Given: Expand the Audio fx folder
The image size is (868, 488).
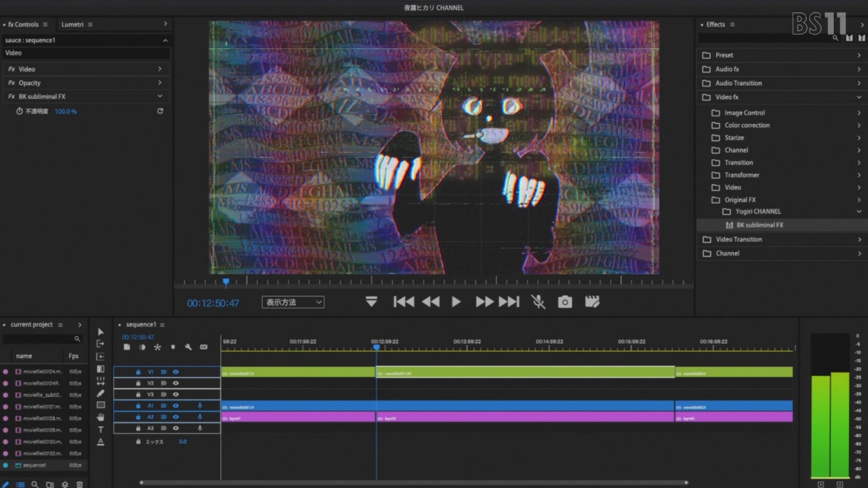Looking at the screenshot, I should point(859,69).
